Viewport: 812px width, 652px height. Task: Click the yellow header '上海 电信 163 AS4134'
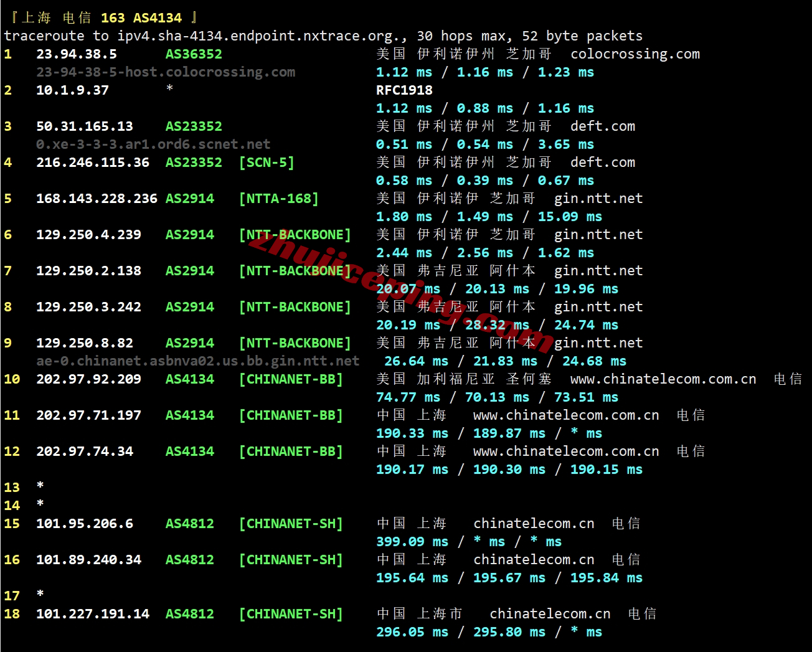coord(103,17)
